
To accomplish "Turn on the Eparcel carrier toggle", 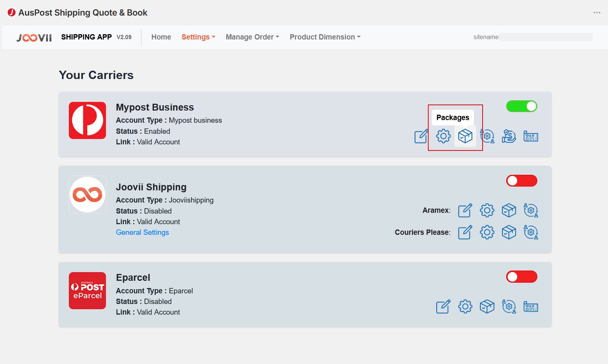I will tap(521, 277).
